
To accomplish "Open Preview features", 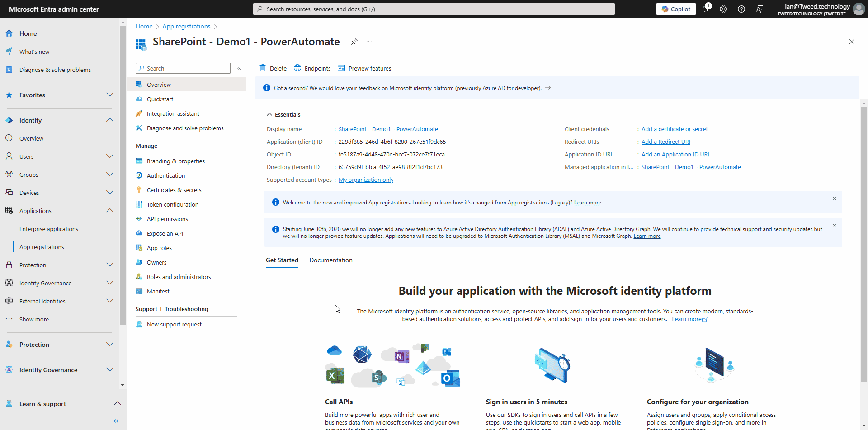I will coord(364,68).
